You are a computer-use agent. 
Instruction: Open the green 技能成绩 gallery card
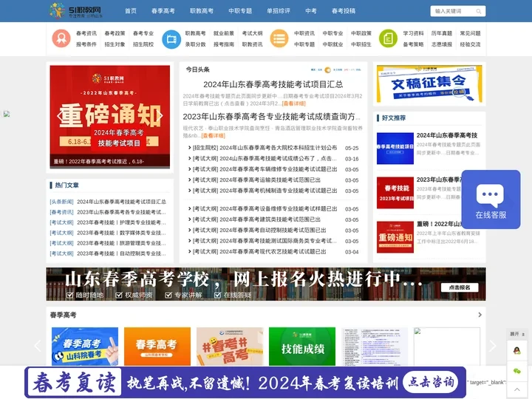pyautogui.click(x=302, y=347)
